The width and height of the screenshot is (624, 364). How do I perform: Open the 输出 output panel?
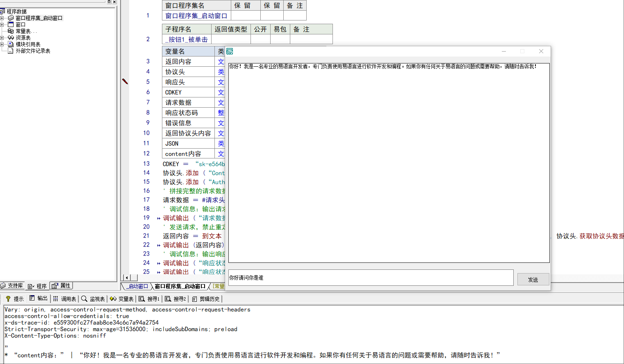39,298
